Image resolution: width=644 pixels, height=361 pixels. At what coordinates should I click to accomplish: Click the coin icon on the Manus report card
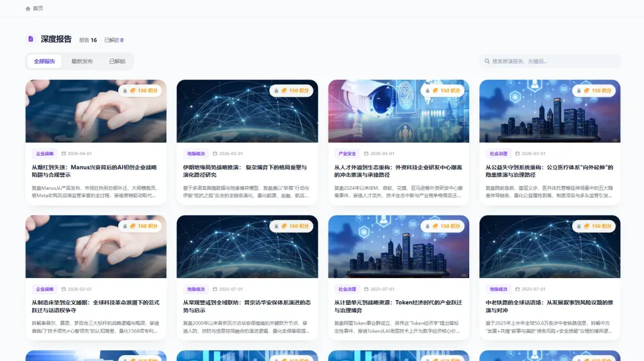click(x=132, y=91)
